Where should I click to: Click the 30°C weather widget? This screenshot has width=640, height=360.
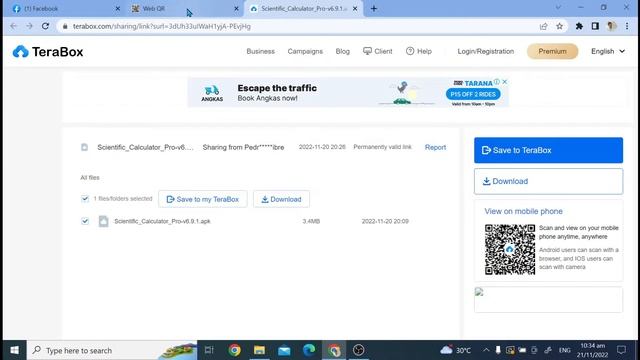click(456, 350)
